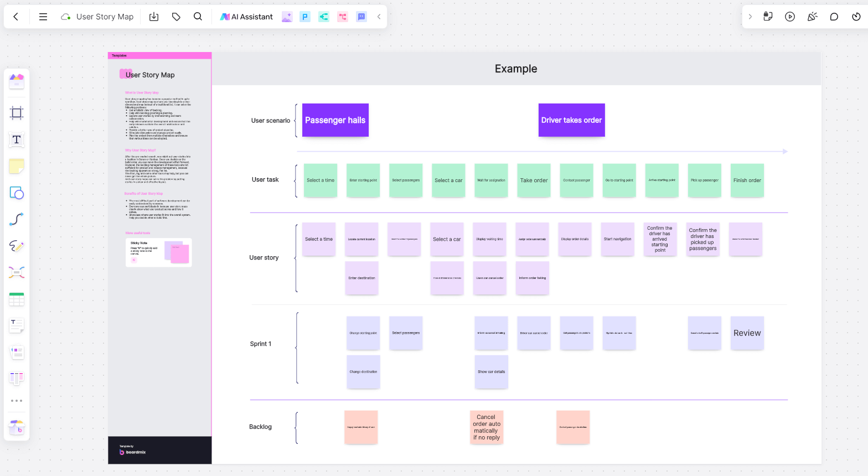Viewport: 868px width, 476px height.
Task: Click the green 'Select a time' task note
Action: click(321, 180)
